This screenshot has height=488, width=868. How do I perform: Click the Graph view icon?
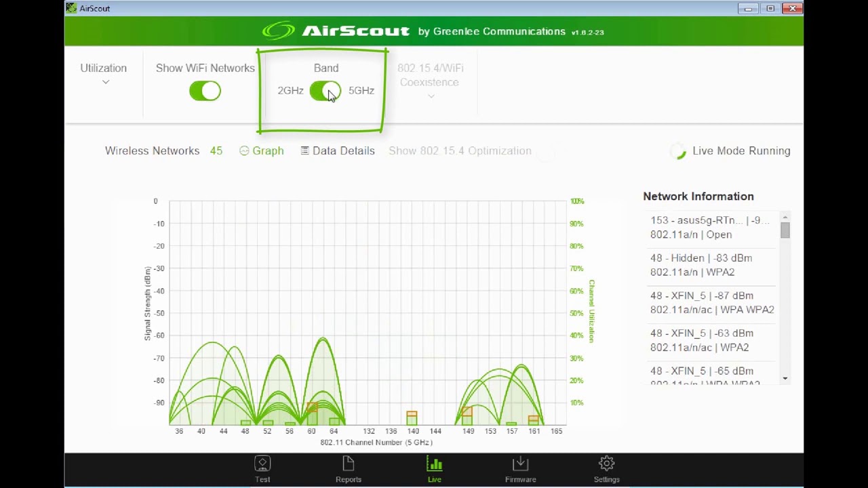(244, 150)
